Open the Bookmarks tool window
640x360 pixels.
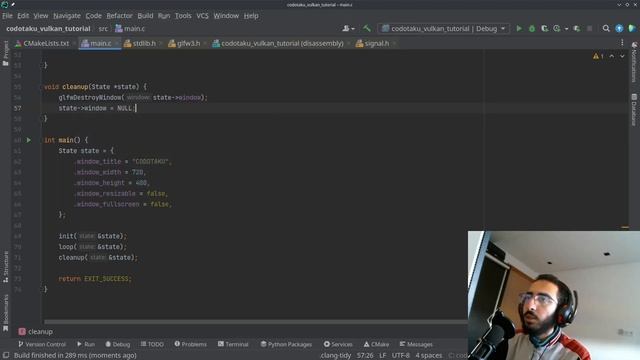tap(6, 313)
